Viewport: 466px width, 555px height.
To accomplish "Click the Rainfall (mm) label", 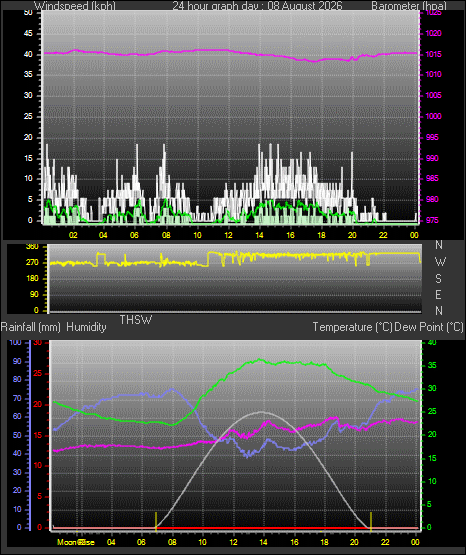I will click(31, 327).
